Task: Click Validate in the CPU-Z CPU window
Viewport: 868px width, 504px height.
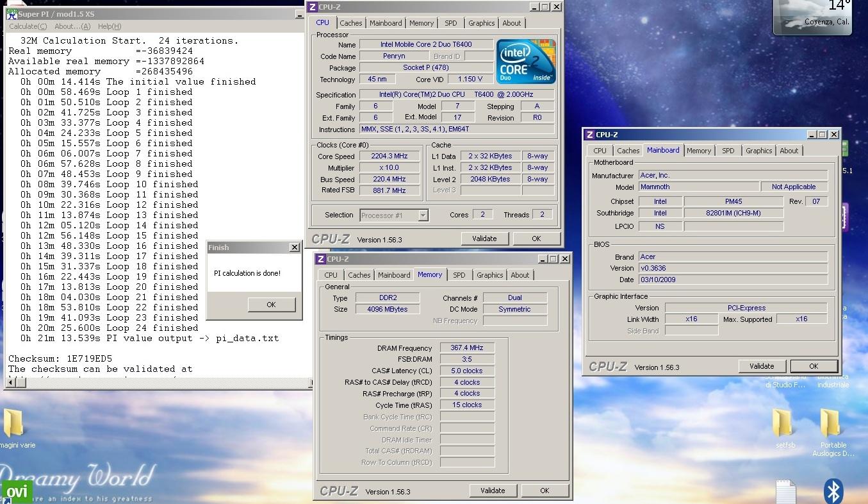Action: coord(484,239)
